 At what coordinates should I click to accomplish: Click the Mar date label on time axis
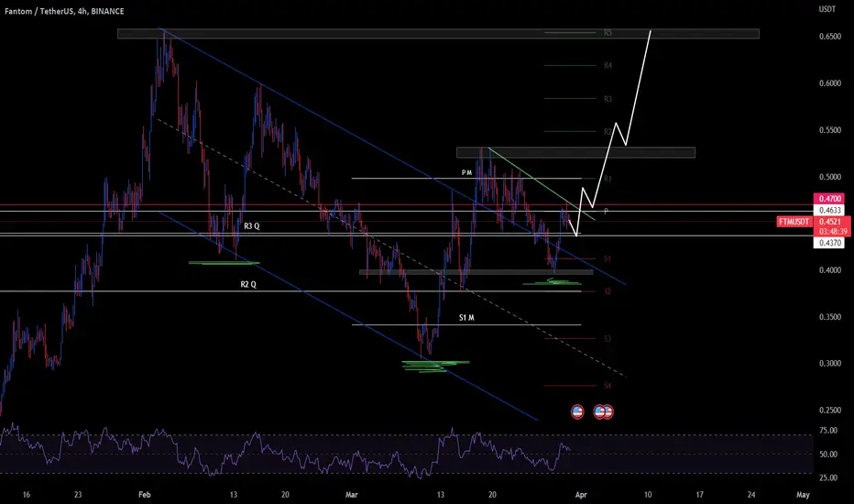click(352, 495)
